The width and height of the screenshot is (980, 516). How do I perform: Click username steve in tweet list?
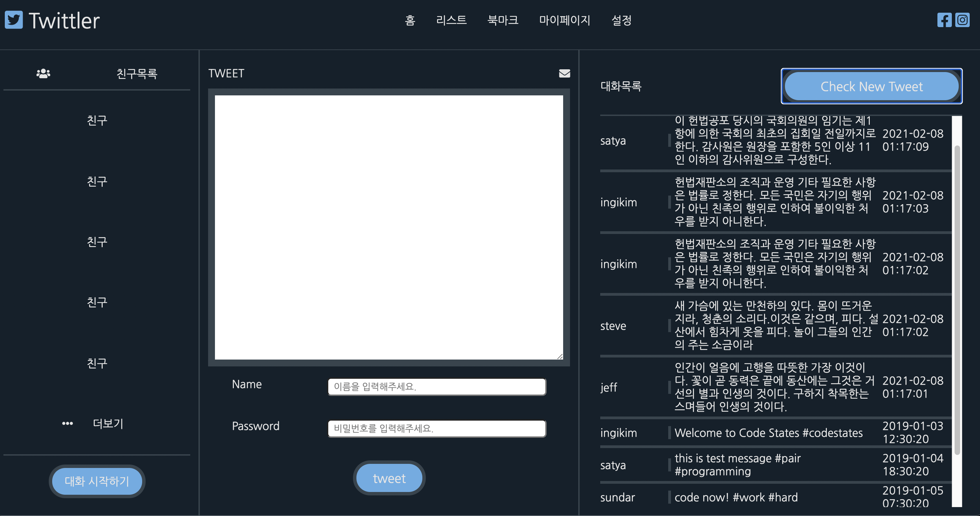pyautogui.click(x=613, y=326)
